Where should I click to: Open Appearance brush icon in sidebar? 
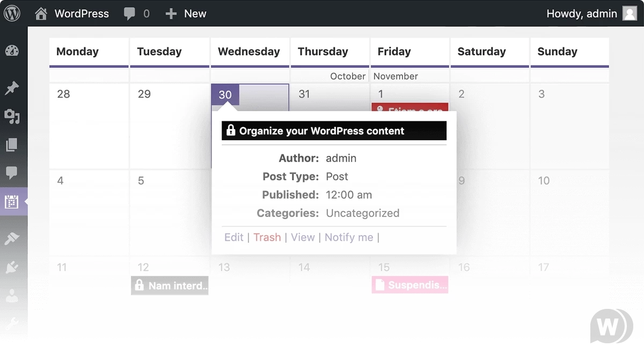12,239
